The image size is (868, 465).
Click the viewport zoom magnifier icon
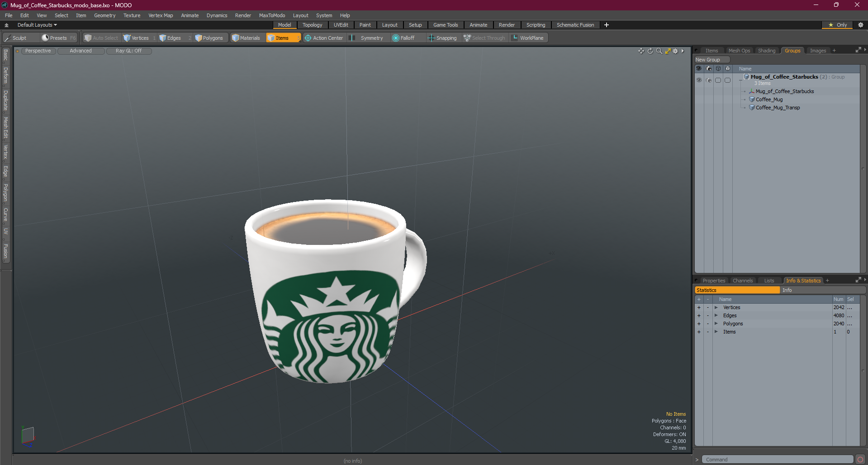659,51
